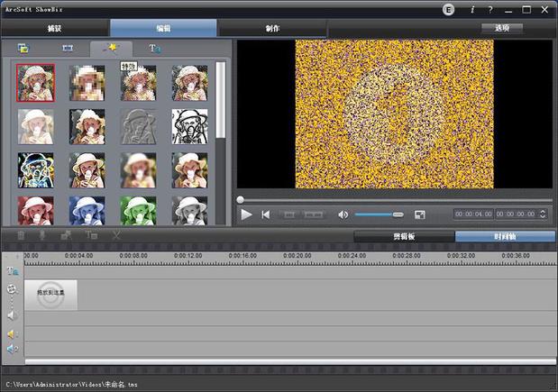Mute the preview speaker icon
This screenshot has height=392, width=558.
point(343,214)
